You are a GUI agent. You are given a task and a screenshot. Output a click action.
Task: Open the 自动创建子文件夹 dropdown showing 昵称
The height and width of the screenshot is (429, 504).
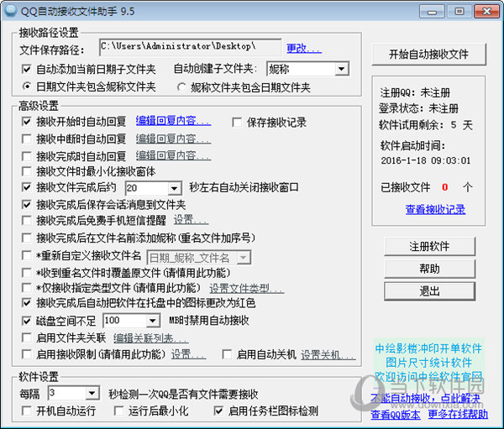click(x=341, y=69)
